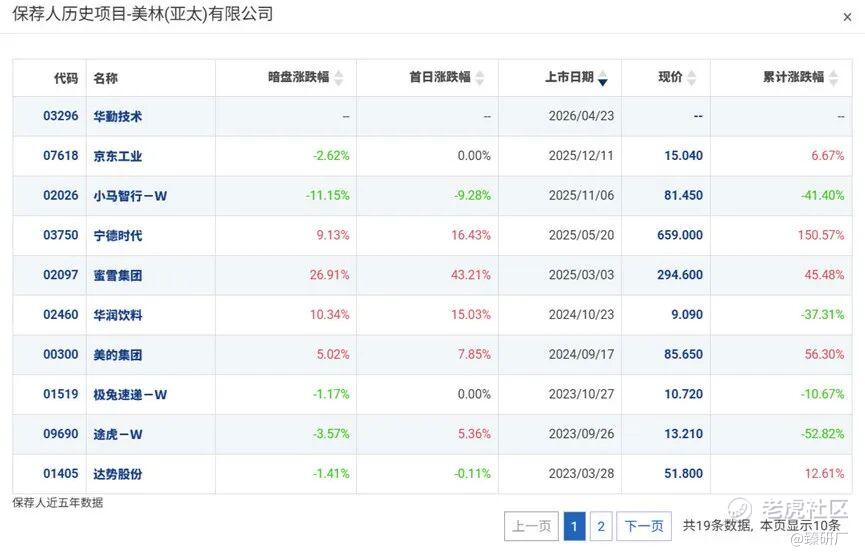Click stock code 09690
Screen dimensions: 865x559
pyautogui.click(x=61, y=434)
